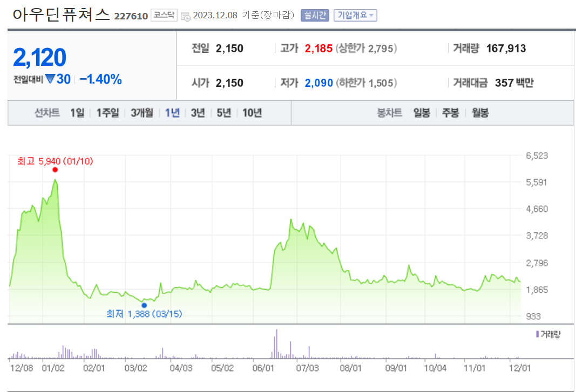Select the 1년 chart range
The width and height of the screenshot is (576, 392).
pyautogui.click(x=172, y=113)
